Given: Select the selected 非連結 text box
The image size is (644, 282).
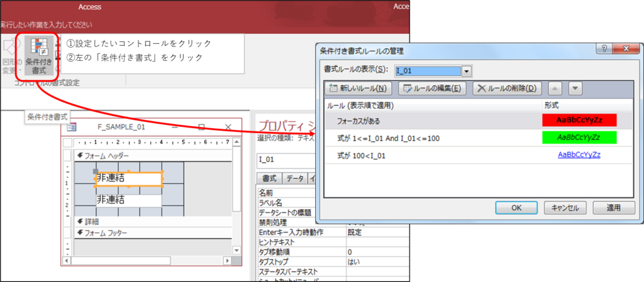Looking at the screenshot, I should [x=129, y=178].
